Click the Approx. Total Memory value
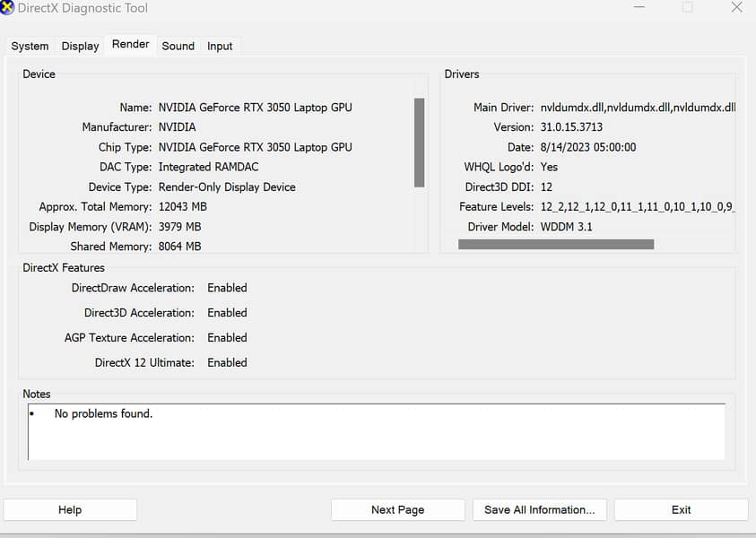The height and width of the screenshot is (538, 756). coord(183,206)
